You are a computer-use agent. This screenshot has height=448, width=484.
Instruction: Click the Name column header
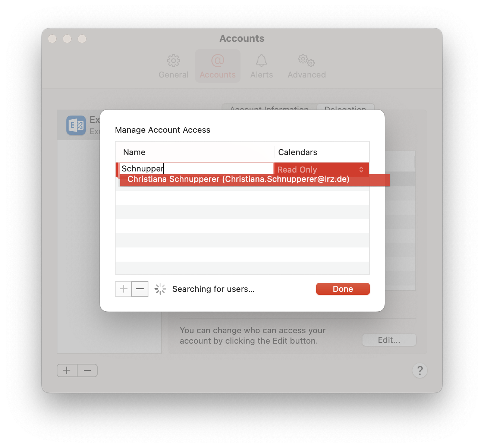[x=134, y=152]
